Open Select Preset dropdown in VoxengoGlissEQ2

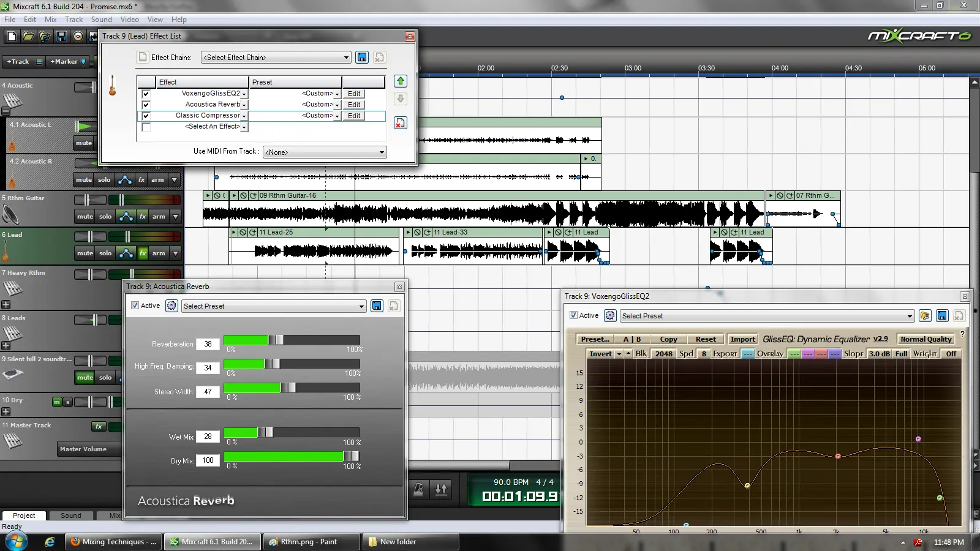click(x=767, y=316)
